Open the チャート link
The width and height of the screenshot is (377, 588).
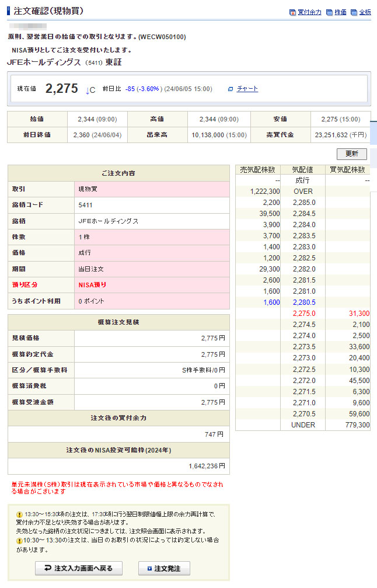click(x=247, y=89)
